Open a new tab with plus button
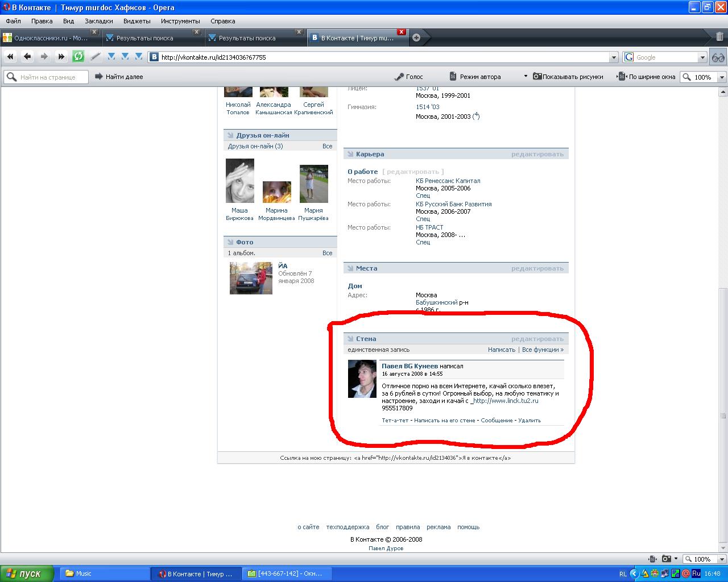Screen dimensions: 728x582 (416, 38)
